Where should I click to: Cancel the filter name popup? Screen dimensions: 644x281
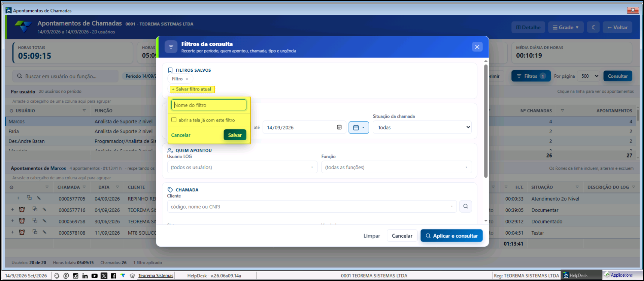coord(181,135)
